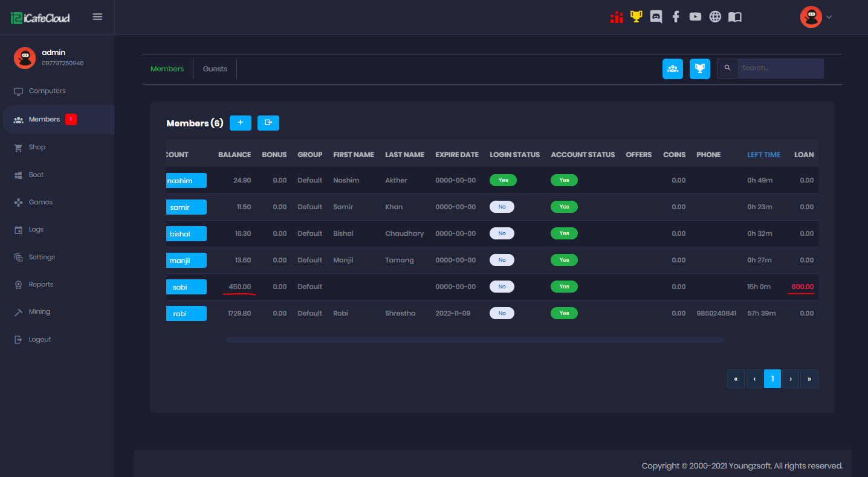Open Reports in the sidebar

tap(41, 284)
